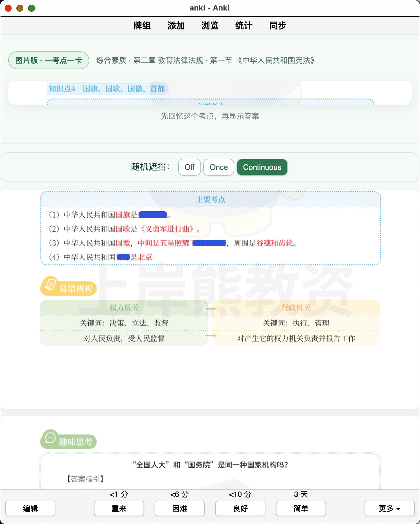This screenshot has width=420, height=524.
Task: Reveal the blue mask before 是北京
Action: (123, 257)
